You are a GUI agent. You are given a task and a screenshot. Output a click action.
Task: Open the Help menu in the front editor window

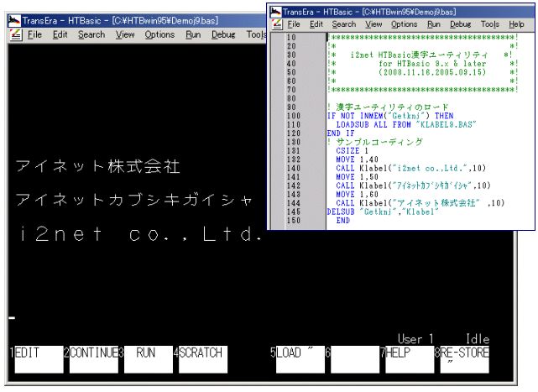516,24
